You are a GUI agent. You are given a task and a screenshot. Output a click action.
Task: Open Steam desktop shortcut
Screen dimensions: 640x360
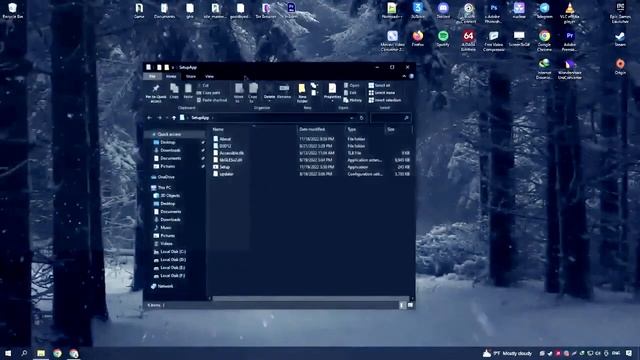(x=620, y=38)
